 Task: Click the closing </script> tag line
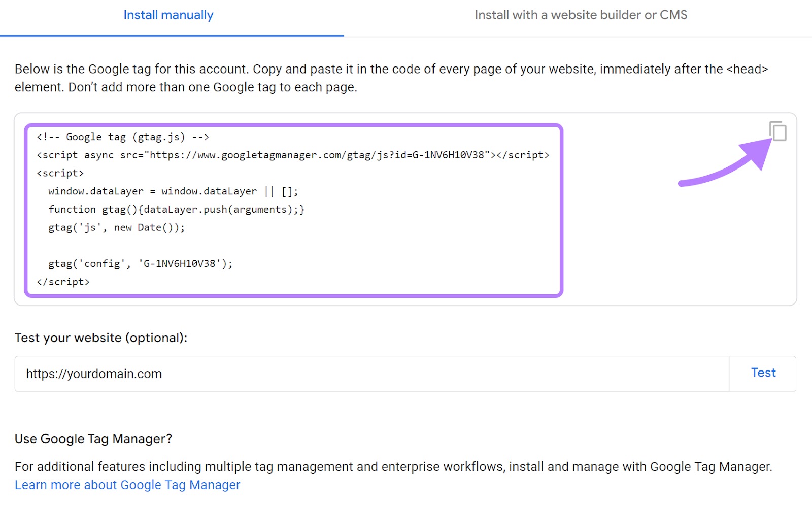tap(63, 282)
